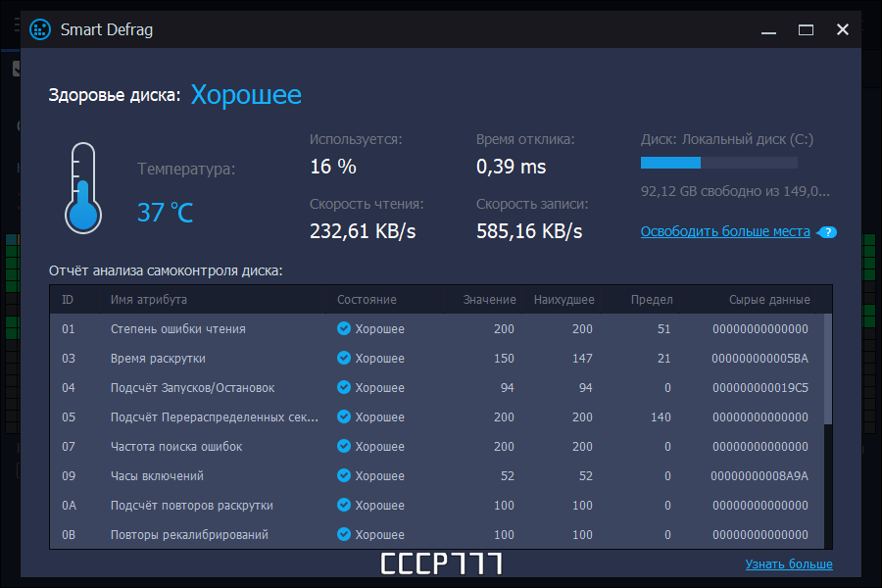
Task: Click status check icon for Часы включений
Action: (x=343, y=475)
